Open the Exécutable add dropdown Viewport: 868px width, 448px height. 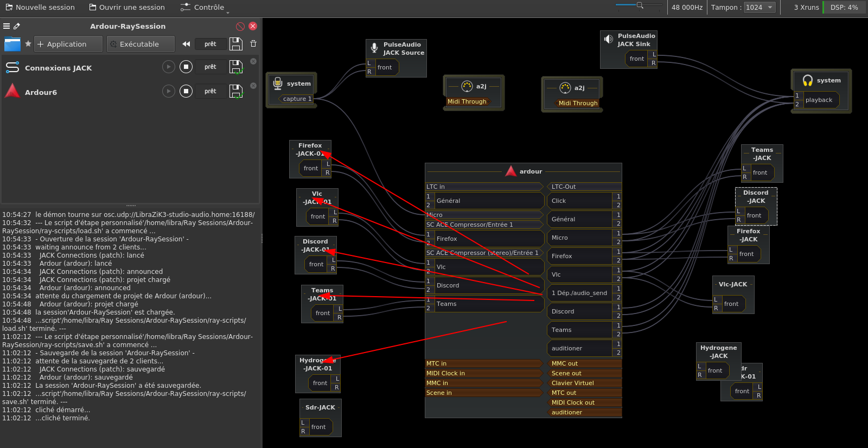(x=141, y=44)
